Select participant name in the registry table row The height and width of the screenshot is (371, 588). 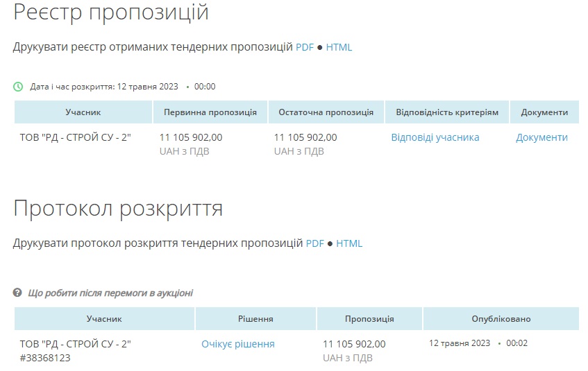[x=75, y=137]
